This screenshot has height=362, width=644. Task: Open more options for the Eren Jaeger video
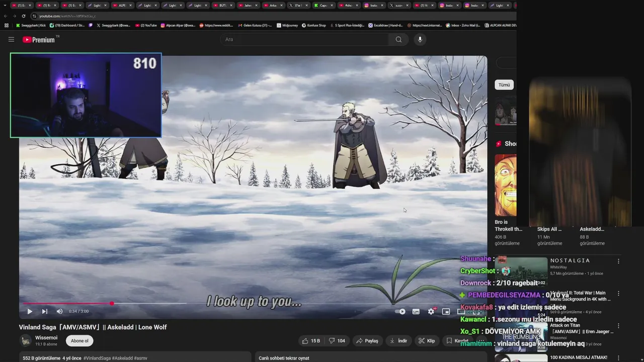(x=618, y=326)
